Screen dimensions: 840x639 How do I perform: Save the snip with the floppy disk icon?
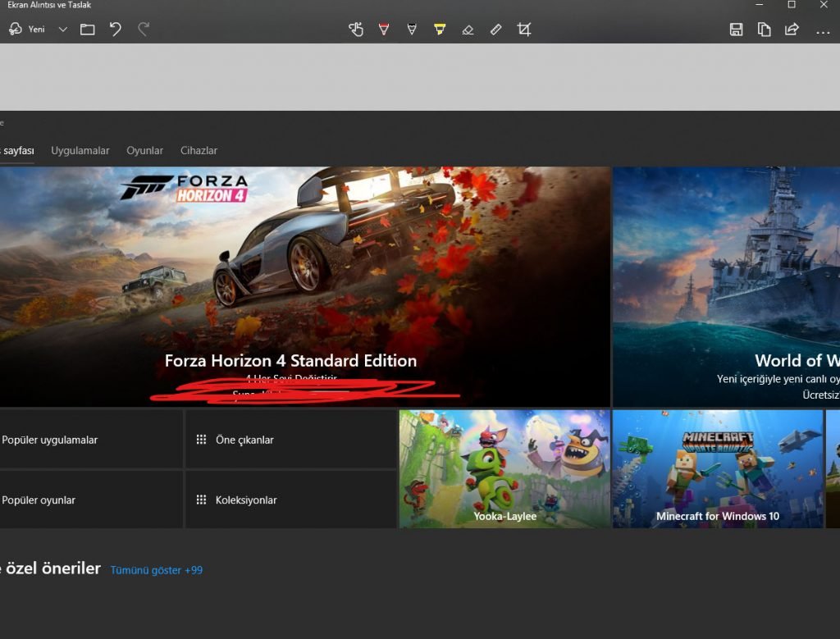(736, 30)
